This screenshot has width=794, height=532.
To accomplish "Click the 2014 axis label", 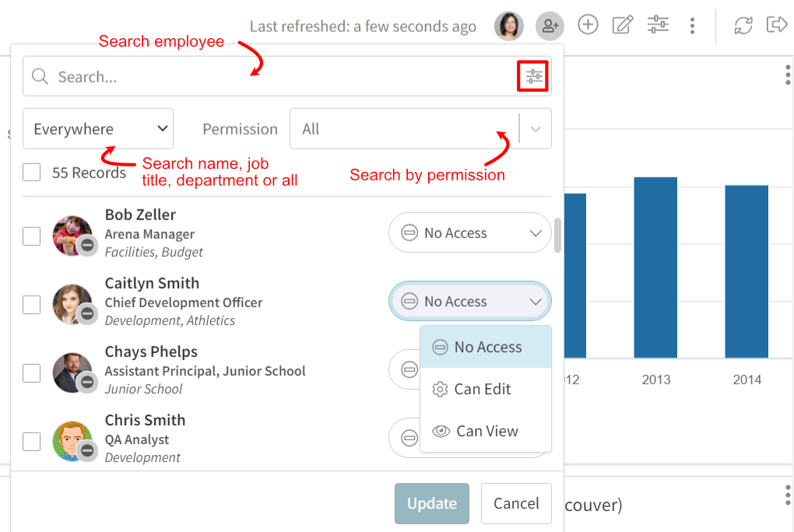I will (747, 380).
